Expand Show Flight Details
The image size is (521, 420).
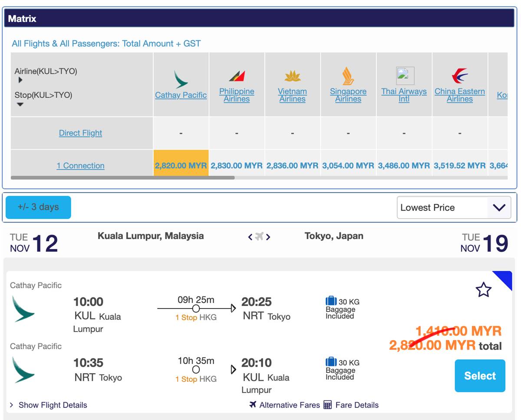coord(48,405)
